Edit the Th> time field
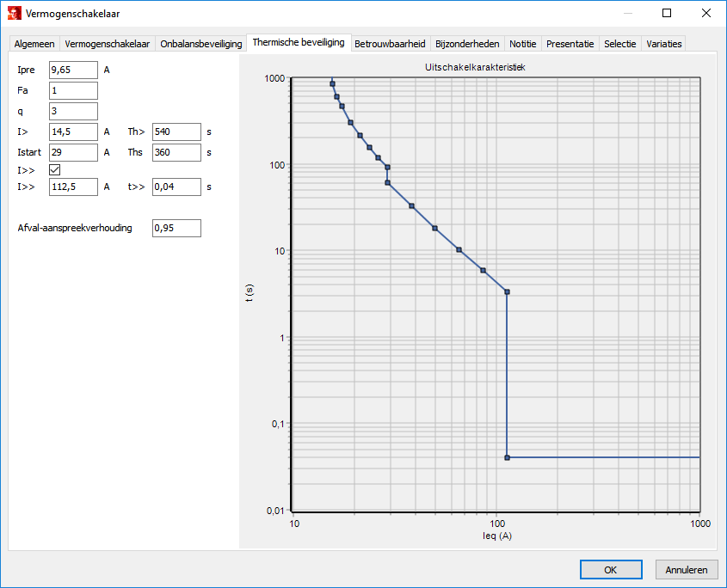727x588 pixels. [x=176, y=132]
